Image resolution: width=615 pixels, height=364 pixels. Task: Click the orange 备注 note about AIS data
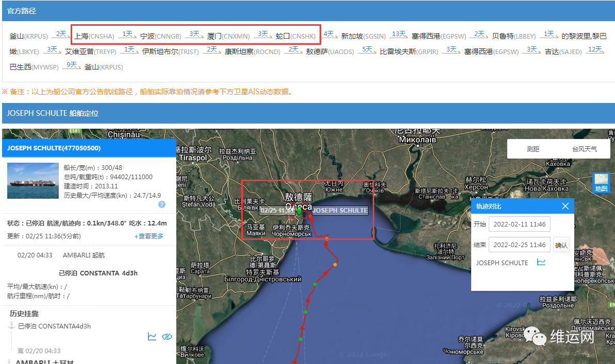tap(147, 92)
